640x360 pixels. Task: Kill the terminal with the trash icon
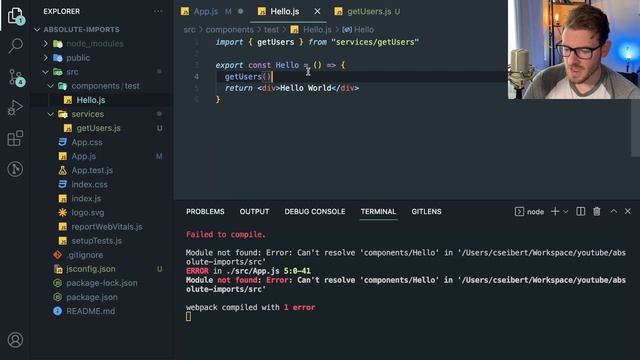pyautogui.click(x=597, y=211)
